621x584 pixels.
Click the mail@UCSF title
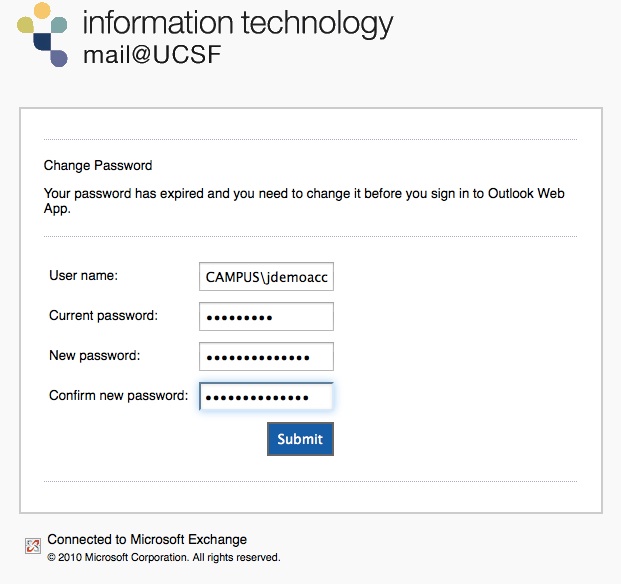click(152, 55)
